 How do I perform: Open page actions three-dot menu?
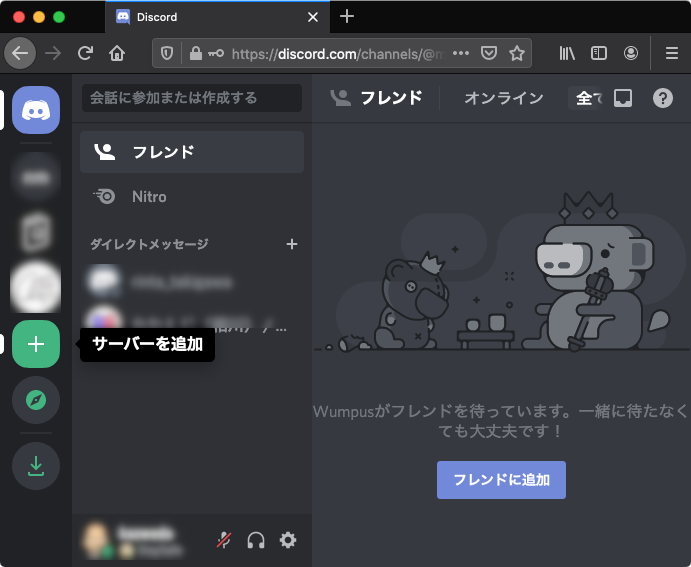tap(461, 53)
